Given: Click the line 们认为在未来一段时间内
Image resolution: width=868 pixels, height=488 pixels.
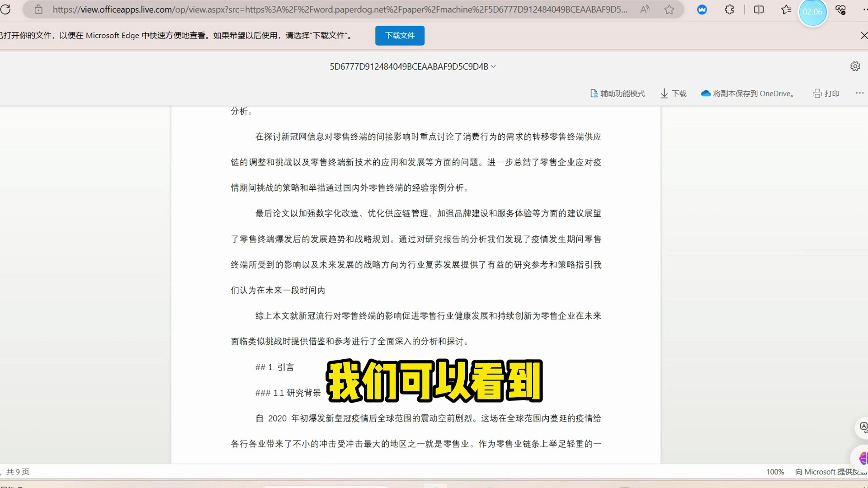Looking at the screenshot, I should pos(278,290).
